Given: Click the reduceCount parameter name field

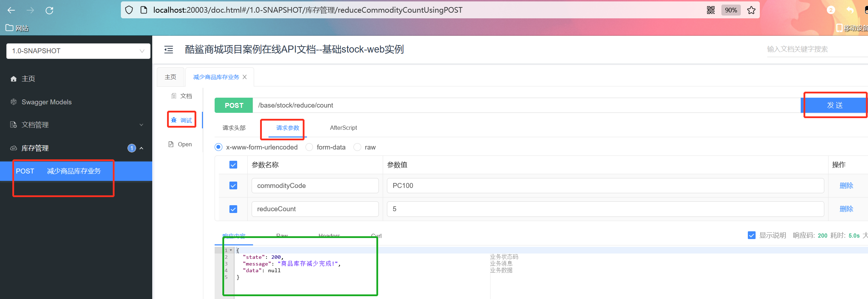Looking at the screenshot, I should (315, 209).
